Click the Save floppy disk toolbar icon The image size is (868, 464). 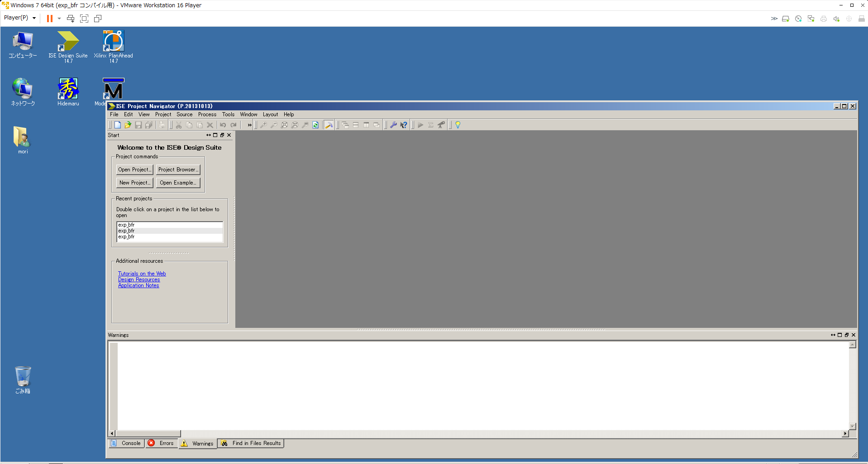coord(138,125)
